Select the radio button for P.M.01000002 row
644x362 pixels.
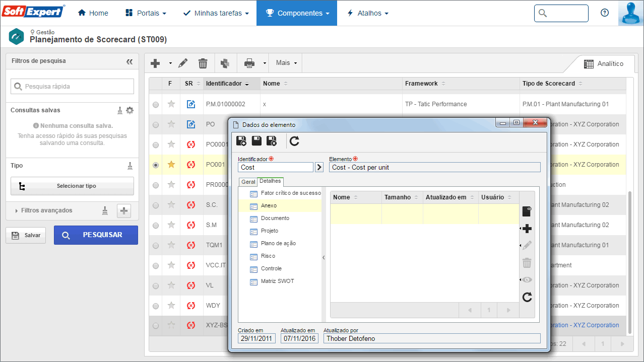tap(156, 104)
